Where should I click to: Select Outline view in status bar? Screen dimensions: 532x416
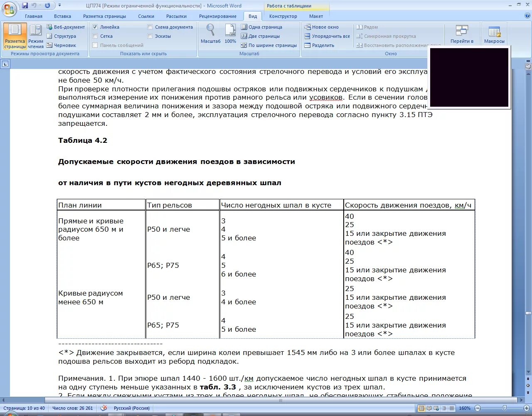(x=444, y=408)
